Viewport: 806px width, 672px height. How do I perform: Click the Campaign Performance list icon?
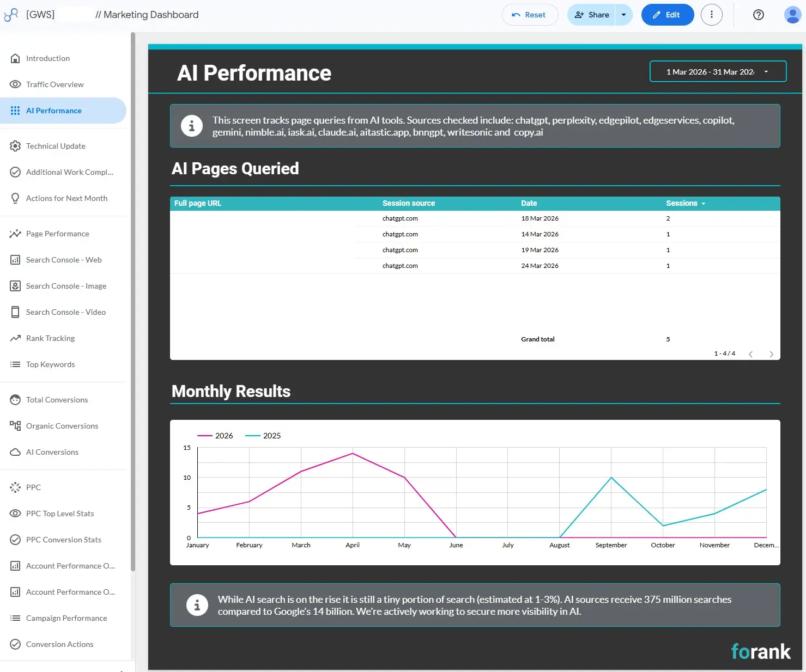pos(15,618)
